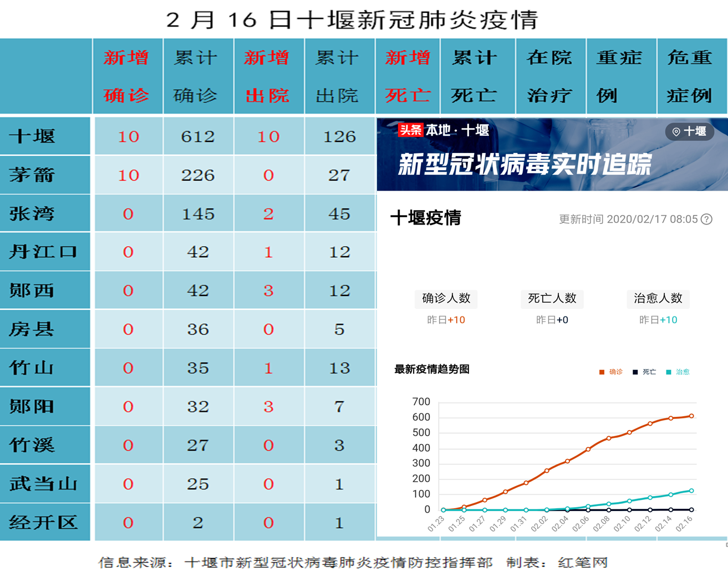Click the orange 确诊 legend color square
This screenshot has width=728, height=572.
pos(602,372)
